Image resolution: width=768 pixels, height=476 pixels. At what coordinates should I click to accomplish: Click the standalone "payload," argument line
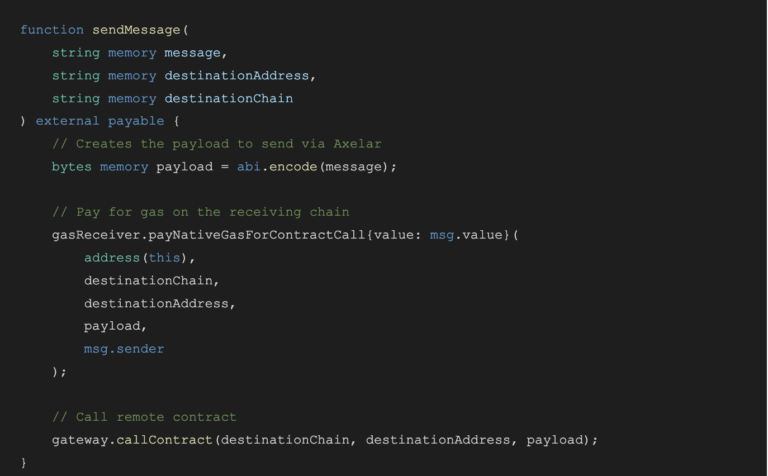115,326
